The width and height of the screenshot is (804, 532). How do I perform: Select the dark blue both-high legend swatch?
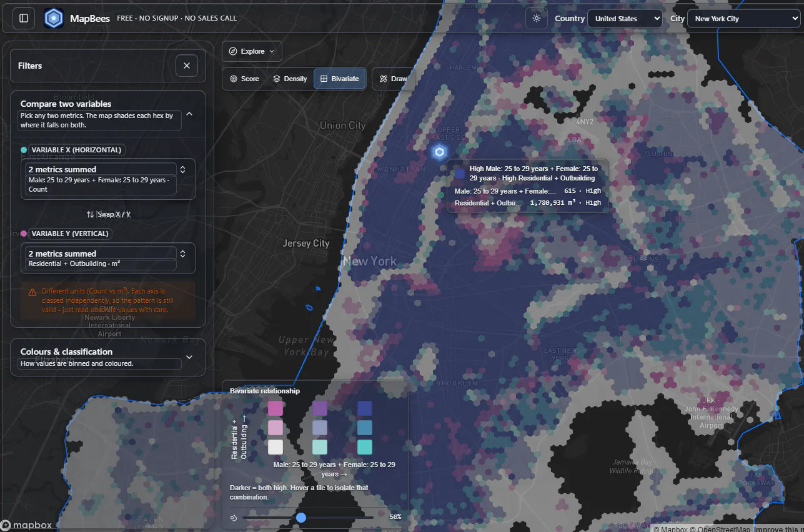tap(365, 408)
